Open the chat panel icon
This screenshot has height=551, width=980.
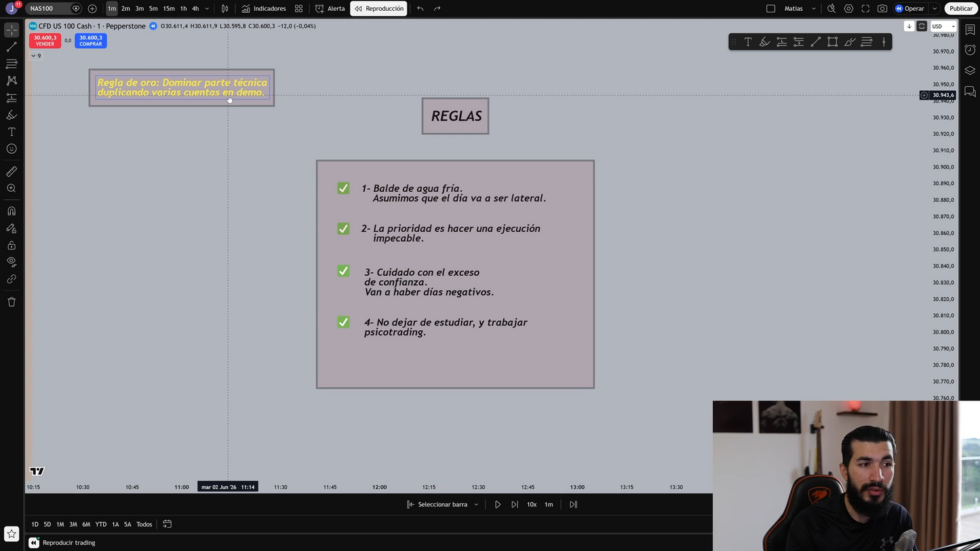tap(970, 92)
